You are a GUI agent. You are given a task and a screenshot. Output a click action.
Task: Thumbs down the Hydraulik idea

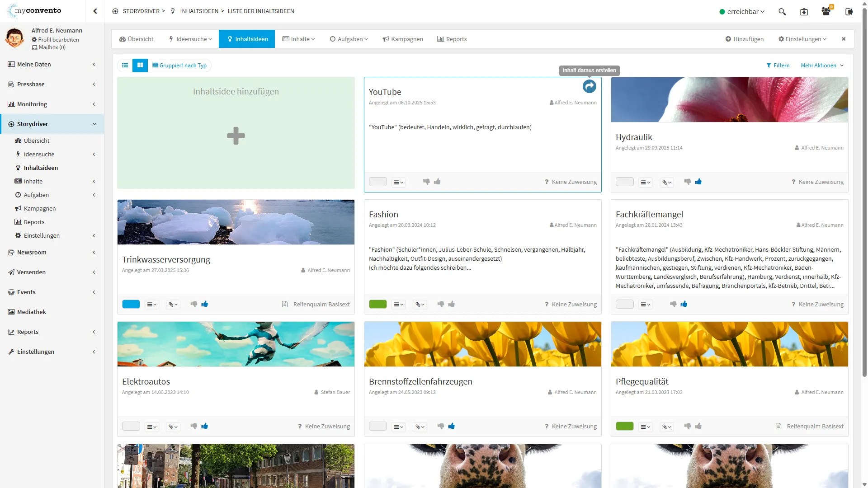pyautogui.click(x=687, y=182)
